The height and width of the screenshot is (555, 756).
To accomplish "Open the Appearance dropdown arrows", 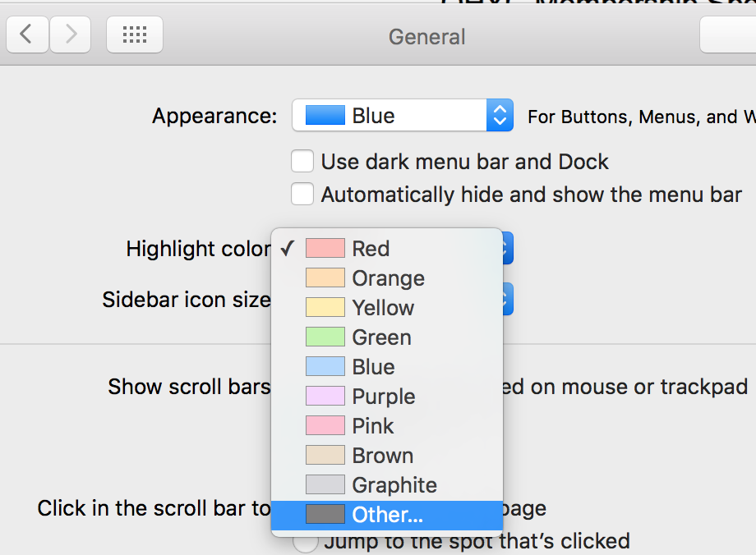I will point(500,116).
